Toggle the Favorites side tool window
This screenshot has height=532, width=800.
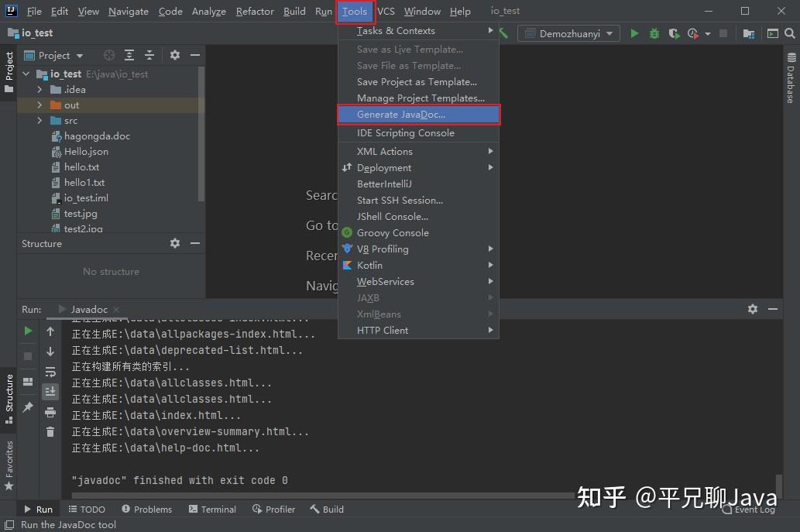(9, 465)
